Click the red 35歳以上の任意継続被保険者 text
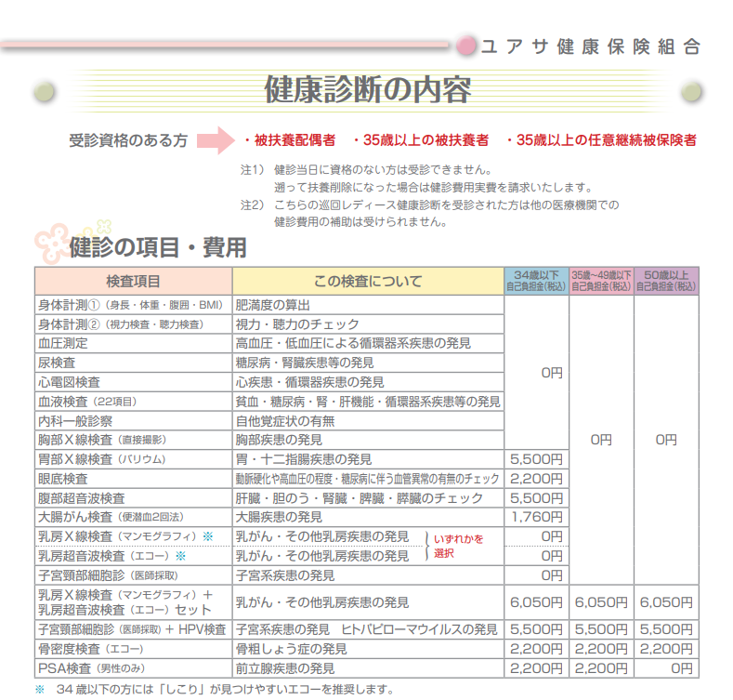733x700 pixels. coord(602,140)
